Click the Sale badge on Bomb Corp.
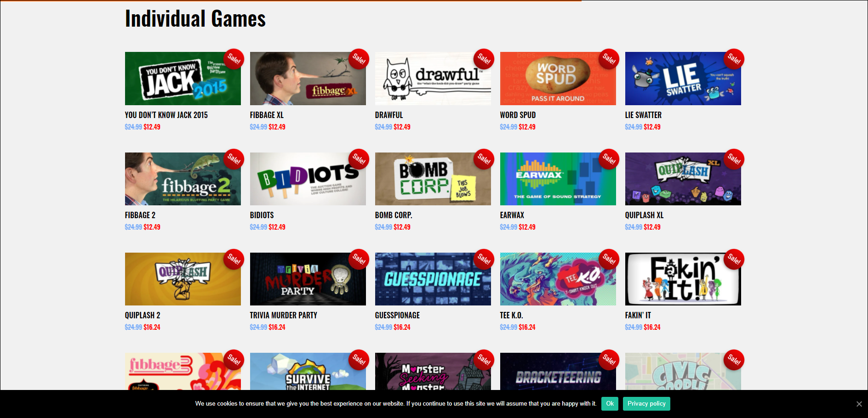 (x=484, y=159)
